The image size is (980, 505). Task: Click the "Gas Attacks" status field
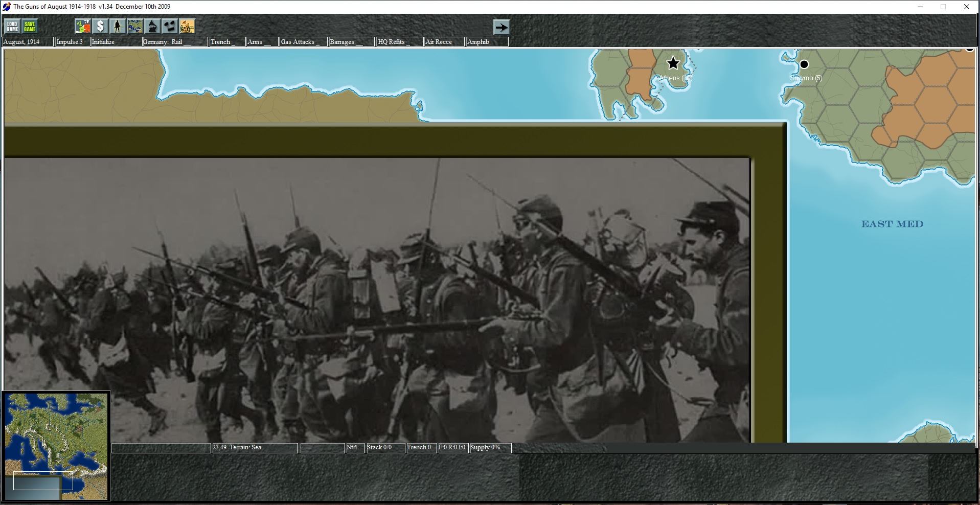(x=304, y=42)
